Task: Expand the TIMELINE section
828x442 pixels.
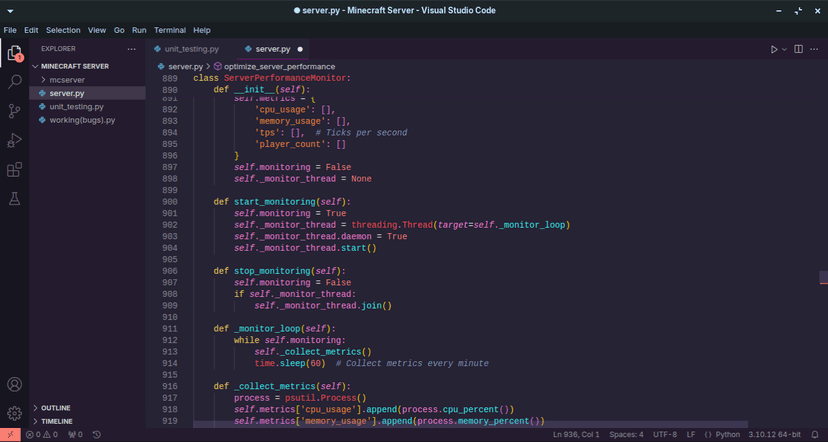Action: click(56, 421)
